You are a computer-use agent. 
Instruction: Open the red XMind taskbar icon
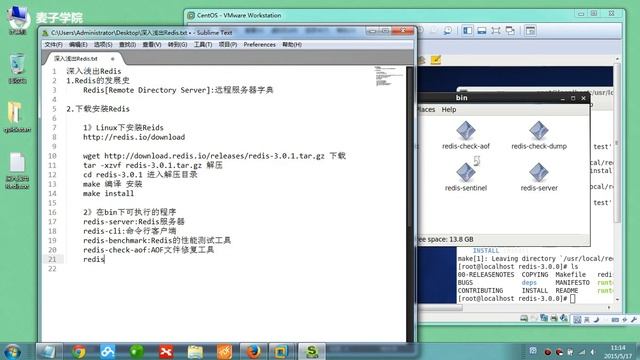(x=166, y=352)
